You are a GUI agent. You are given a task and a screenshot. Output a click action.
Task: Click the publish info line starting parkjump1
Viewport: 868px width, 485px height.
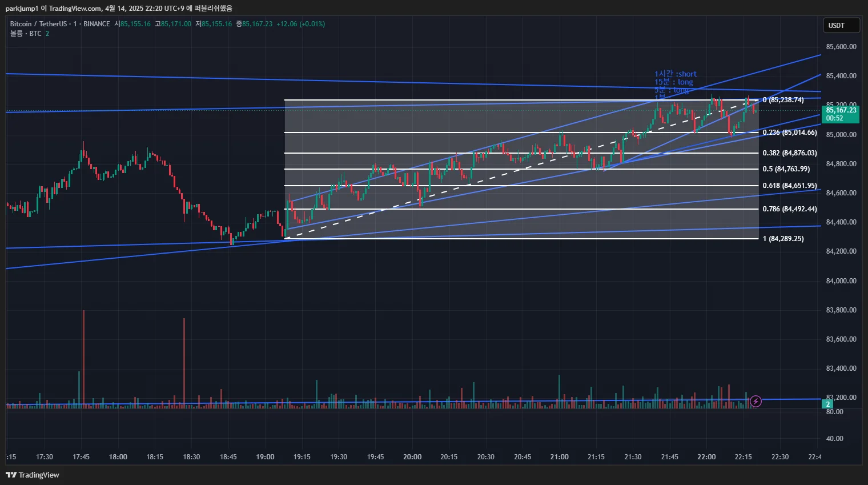point(119,8)
